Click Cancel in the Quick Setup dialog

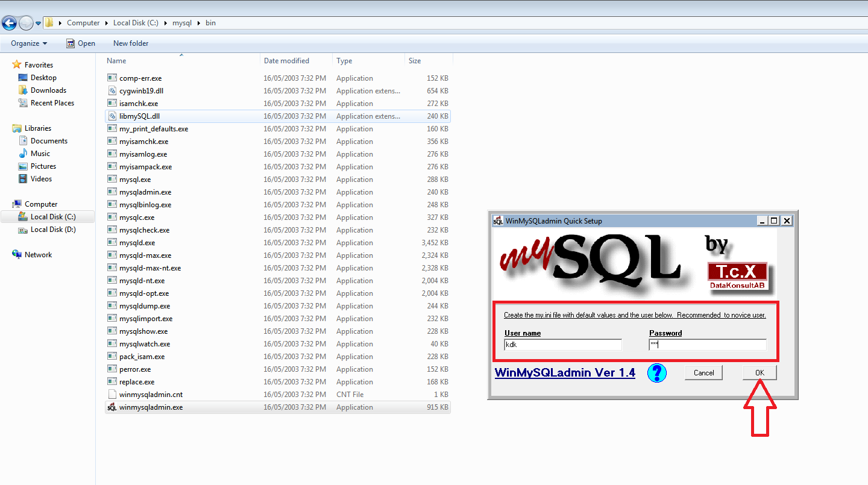(703, 373)
